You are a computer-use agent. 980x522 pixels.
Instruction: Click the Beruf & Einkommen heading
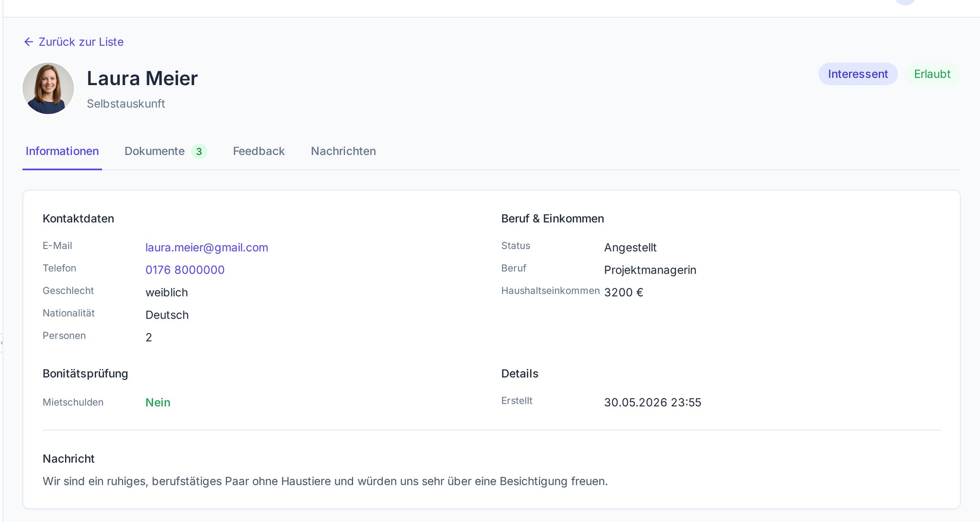(x=553, y=219)
